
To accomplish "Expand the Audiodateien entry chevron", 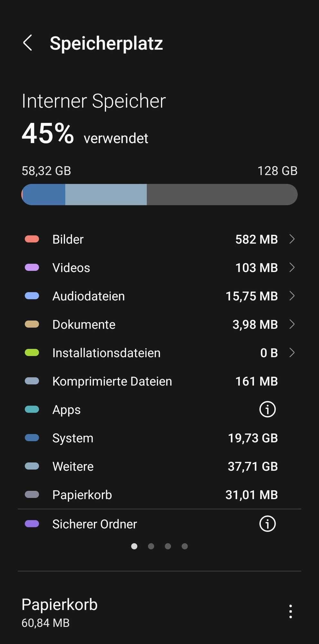I will click(292, 296).
